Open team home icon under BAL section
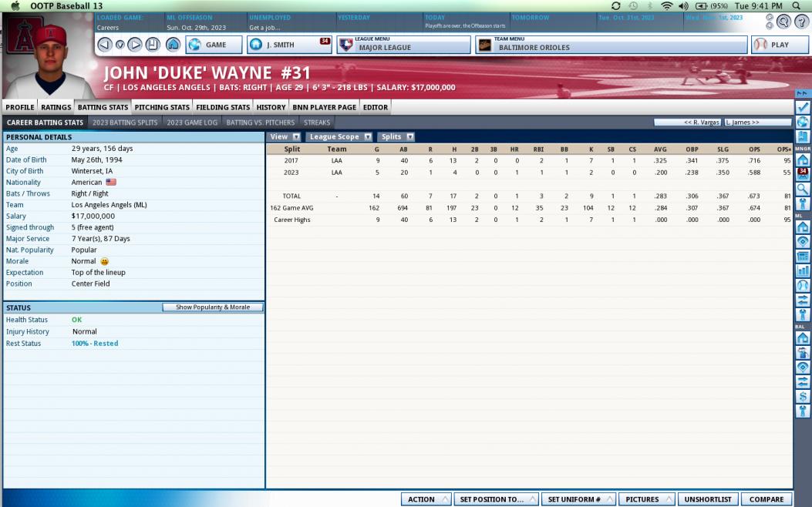The image size is (812, 507). click(x=802, y=337)
